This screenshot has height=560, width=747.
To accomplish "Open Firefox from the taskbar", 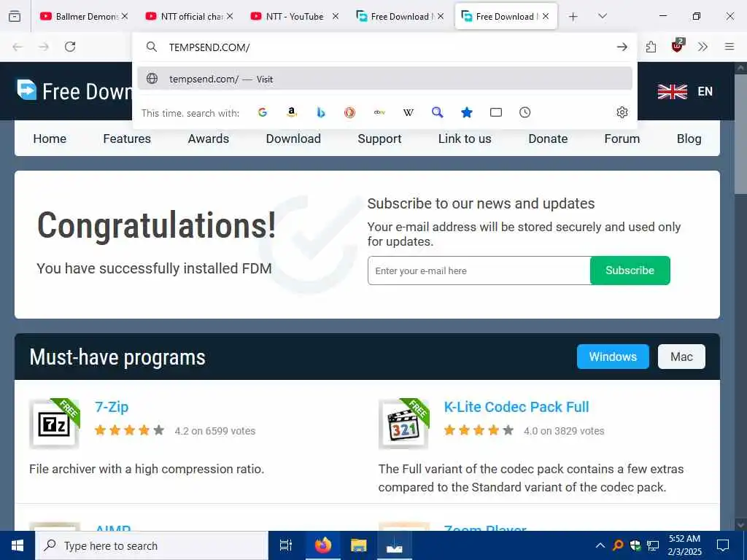I will [322, 545].
